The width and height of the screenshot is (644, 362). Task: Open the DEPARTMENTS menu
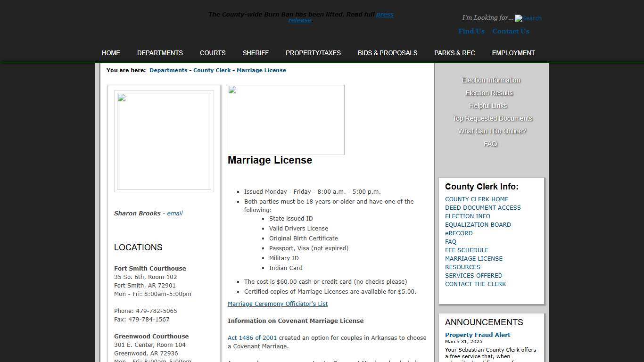click(160, 53)
